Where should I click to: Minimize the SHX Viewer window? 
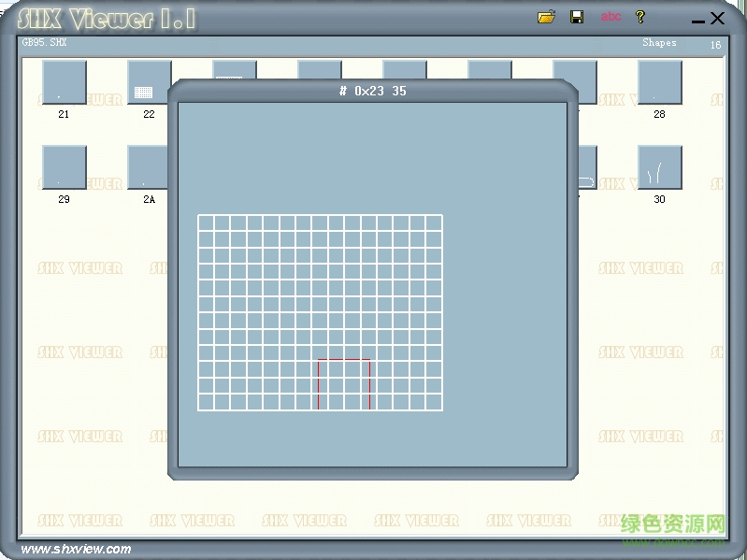(x=697, y=20)
